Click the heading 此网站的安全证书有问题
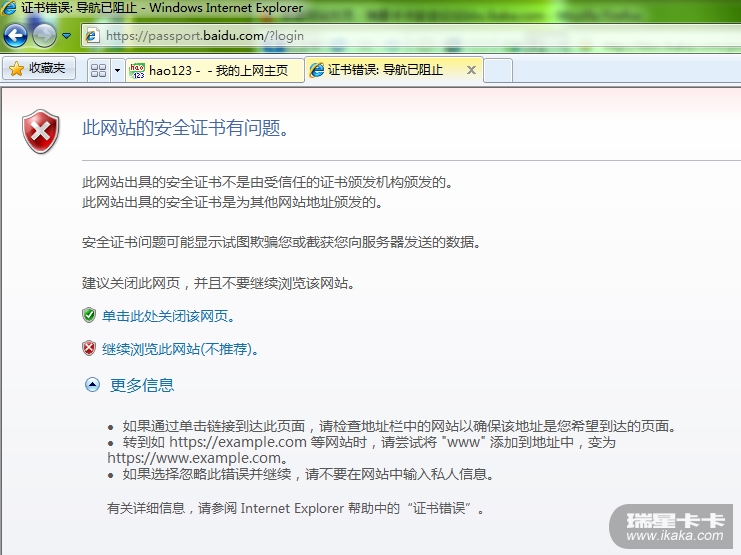 pyautogui.click(x=185, y=128)
